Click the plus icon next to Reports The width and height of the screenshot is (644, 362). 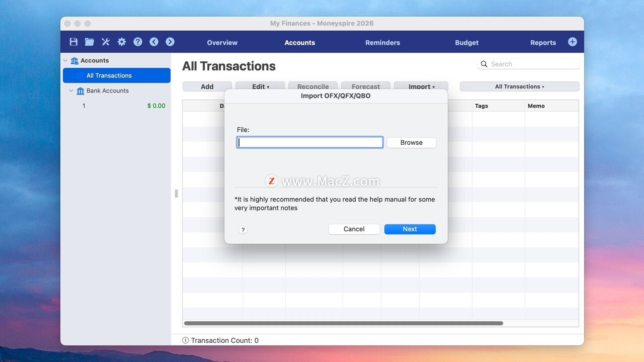(x=573, y=42)
